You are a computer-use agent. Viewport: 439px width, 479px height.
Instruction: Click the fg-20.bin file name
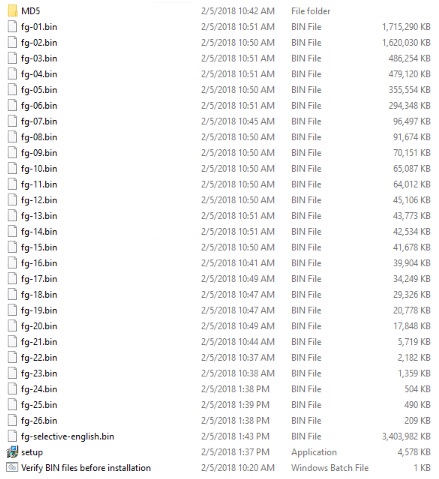click(39, 326)
